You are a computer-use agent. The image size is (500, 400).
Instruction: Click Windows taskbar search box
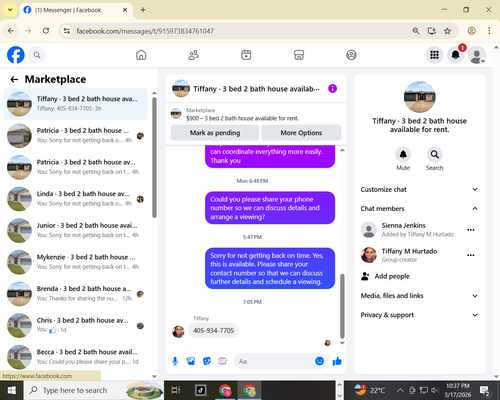(x=93, y=390)
